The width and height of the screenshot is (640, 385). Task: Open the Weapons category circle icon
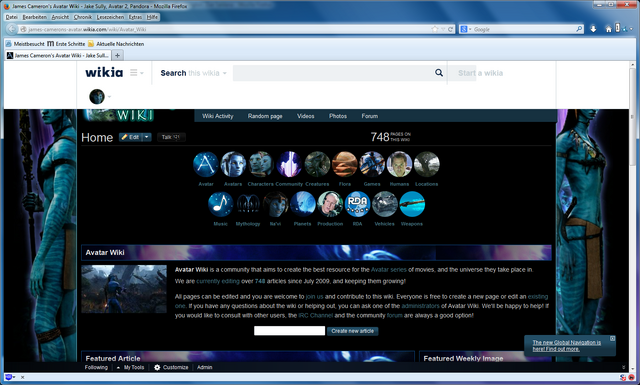(412, 204)
